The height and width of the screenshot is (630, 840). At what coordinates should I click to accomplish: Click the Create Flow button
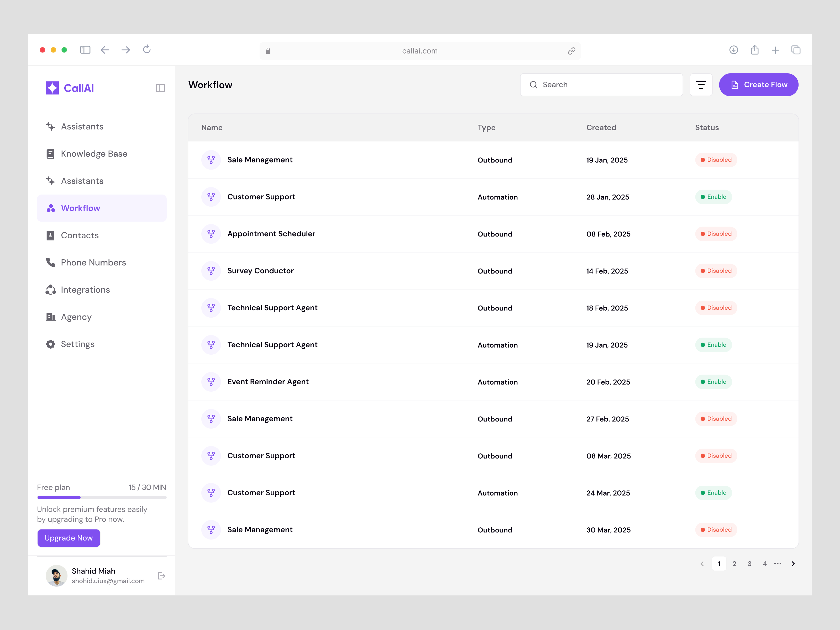(x=758, y=85)
